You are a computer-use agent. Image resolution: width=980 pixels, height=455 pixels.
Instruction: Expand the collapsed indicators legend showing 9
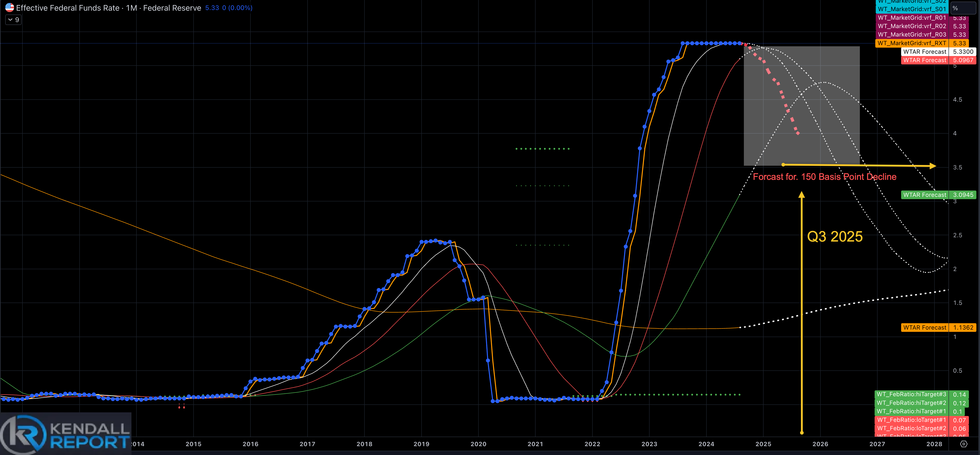click(x=13, y=20)
